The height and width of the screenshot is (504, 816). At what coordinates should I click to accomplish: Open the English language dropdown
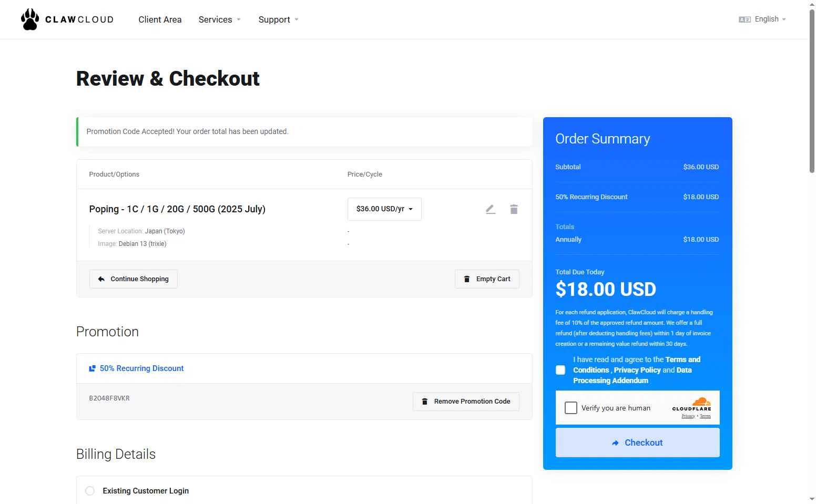[x=770, y=19]
